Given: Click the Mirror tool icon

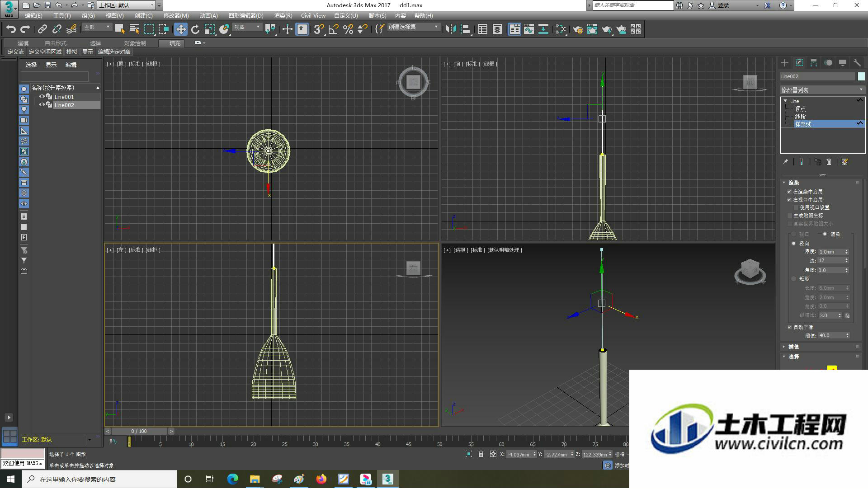Looking at the screenshot, I should pyautogui.click(x=451, y=29).
